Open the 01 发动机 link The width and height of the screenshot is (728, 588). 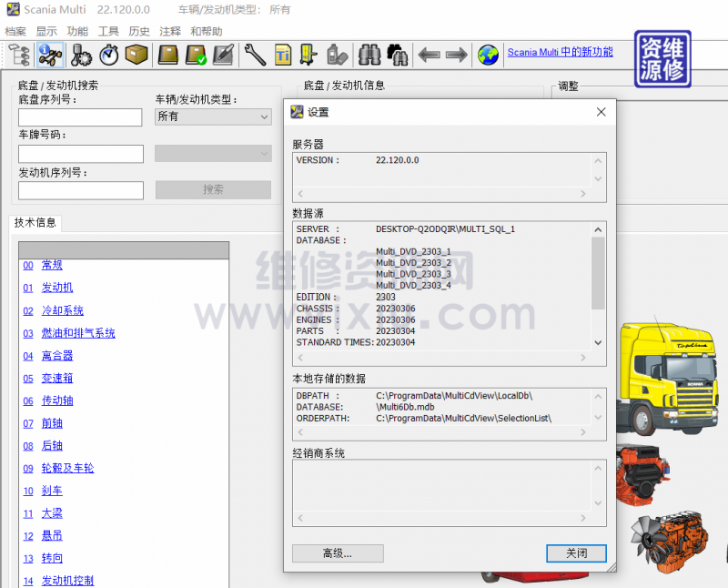coord(48,288)
